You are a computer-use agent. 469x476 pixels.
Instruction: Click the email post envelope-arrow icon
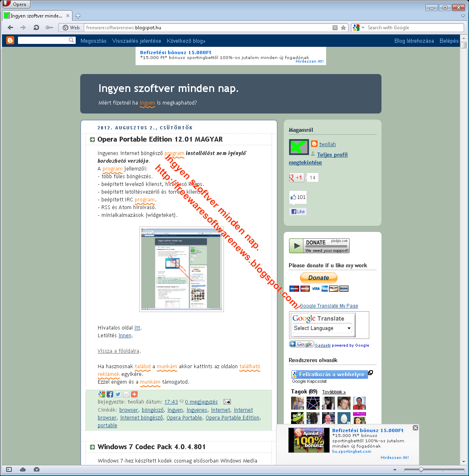pyautogui.click(x=227, y=402)
